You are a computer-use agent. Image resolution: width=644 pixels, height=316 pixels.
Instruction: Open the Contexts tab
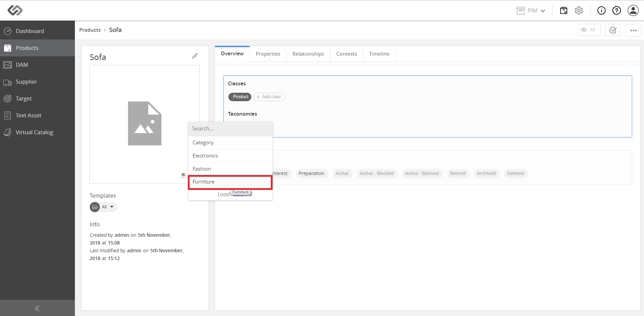pyautogui.click(x=346, y=54)
